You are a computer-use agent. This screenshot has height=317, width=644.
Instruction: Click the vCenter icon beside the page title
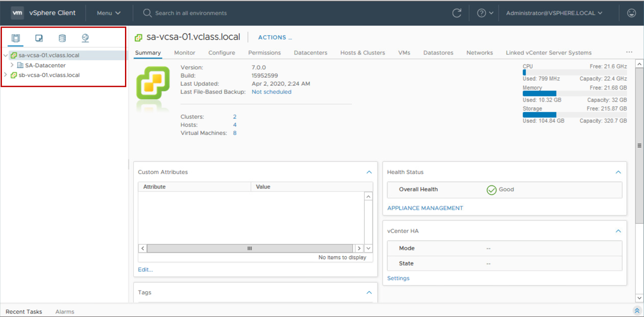tap(139, 38)
